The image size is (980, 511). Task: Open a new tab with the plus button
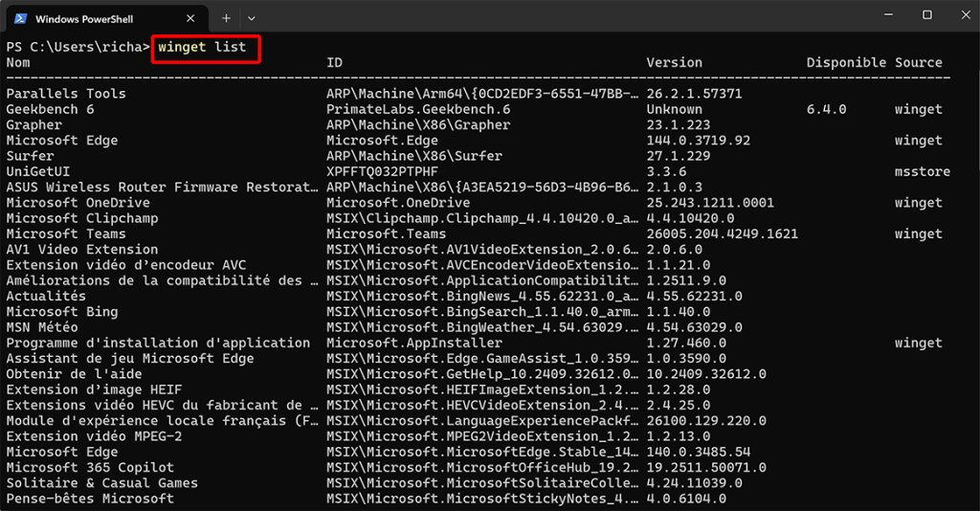226,18
